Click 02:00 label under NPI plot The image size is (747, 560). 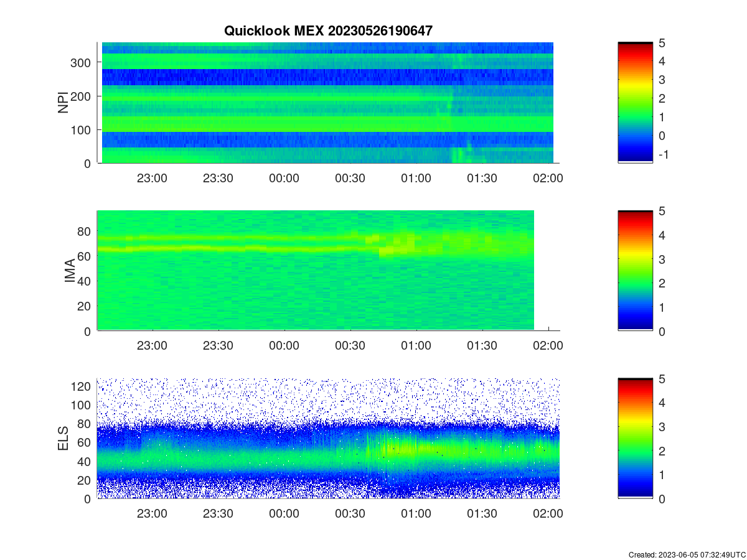coord(548,178)
